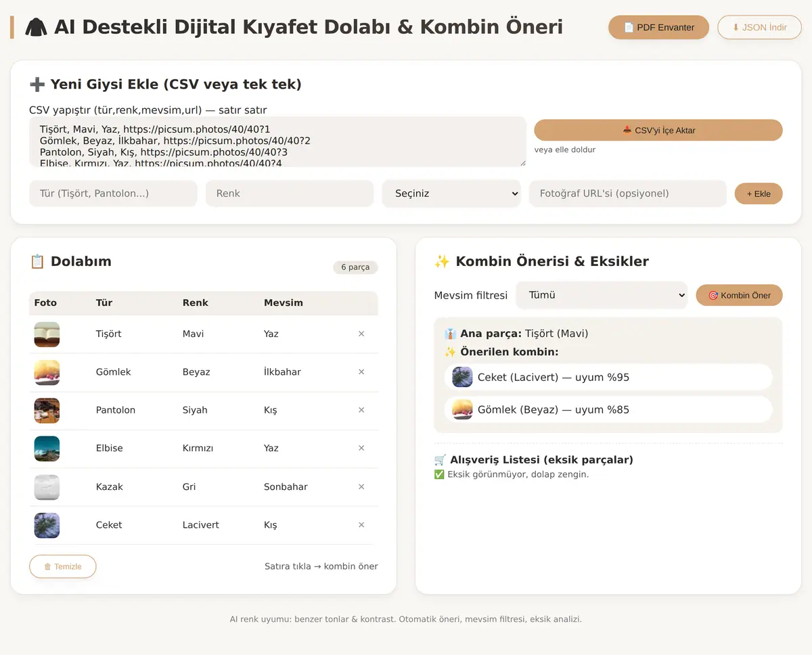812x655 pixels.
Task: Delete the Elbise row using ×
Action: (x=361, y=448)
